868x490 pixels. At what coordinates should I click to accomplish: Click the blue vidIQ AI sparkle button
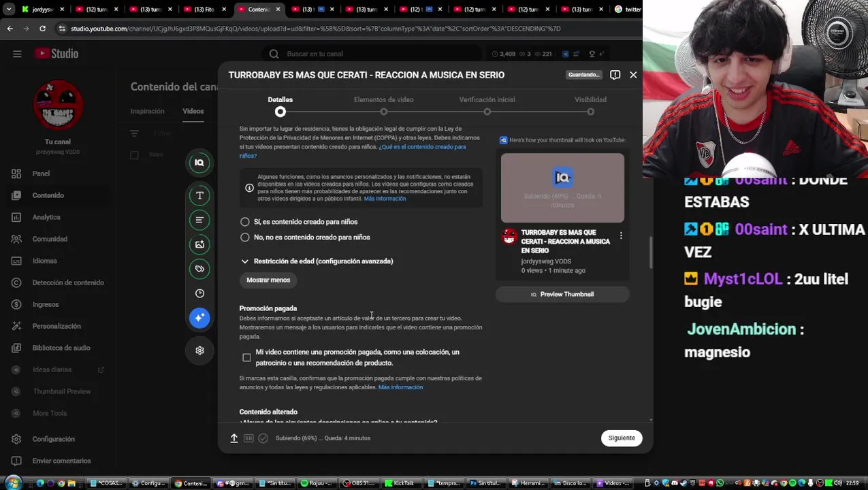point(199,318)
